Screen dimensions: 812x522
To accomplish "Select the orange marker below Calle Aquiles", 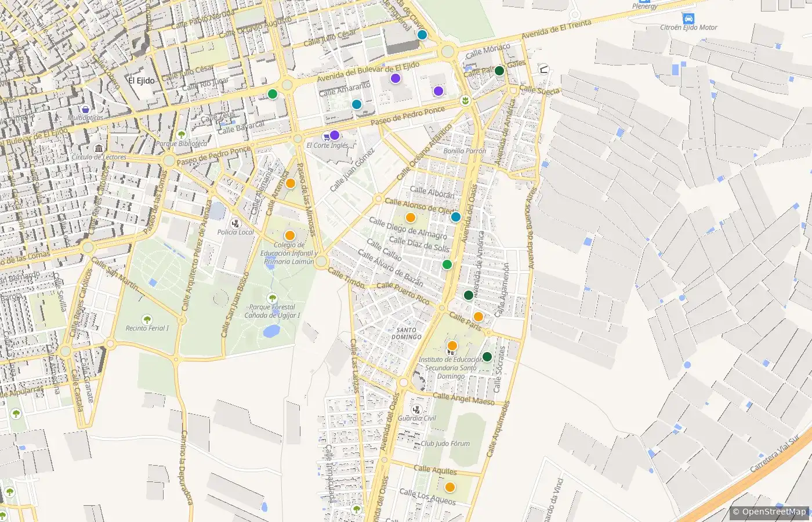I will point(450,487).
